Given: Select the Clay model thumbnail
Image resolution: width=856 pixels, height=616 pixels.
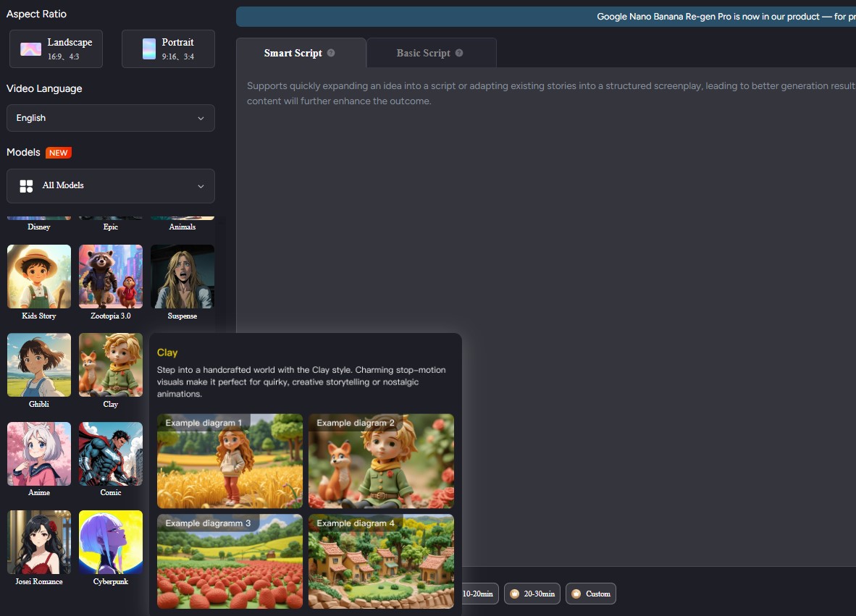Looking at the screenshot, I should [111, 365].
